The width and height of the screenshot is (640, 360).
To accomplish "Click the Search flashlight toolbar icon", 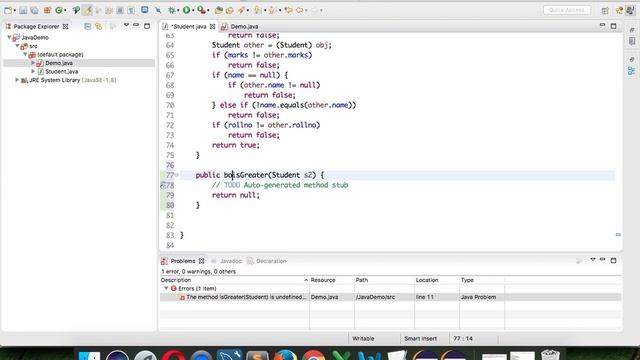I will tap(242, 10).
